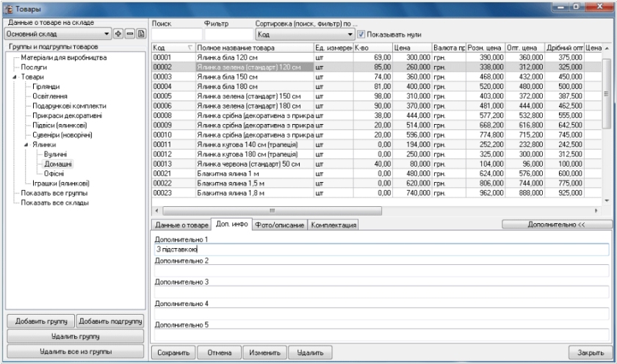Select the Гірлянди subgroup

[x=46, y=87]
